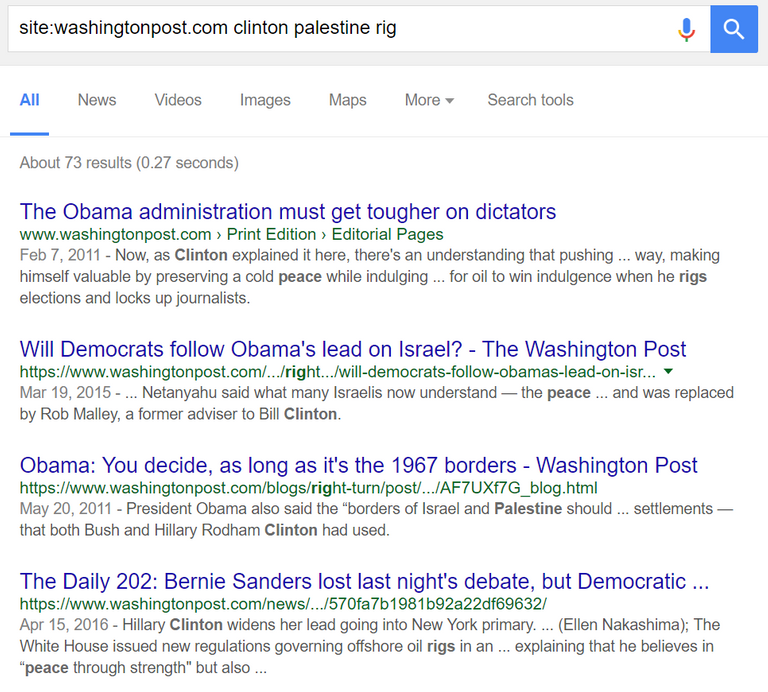Open 'Obama: You decide, 1967 borders' result
This screenshot has width=768, height=692.
point(359,465)
